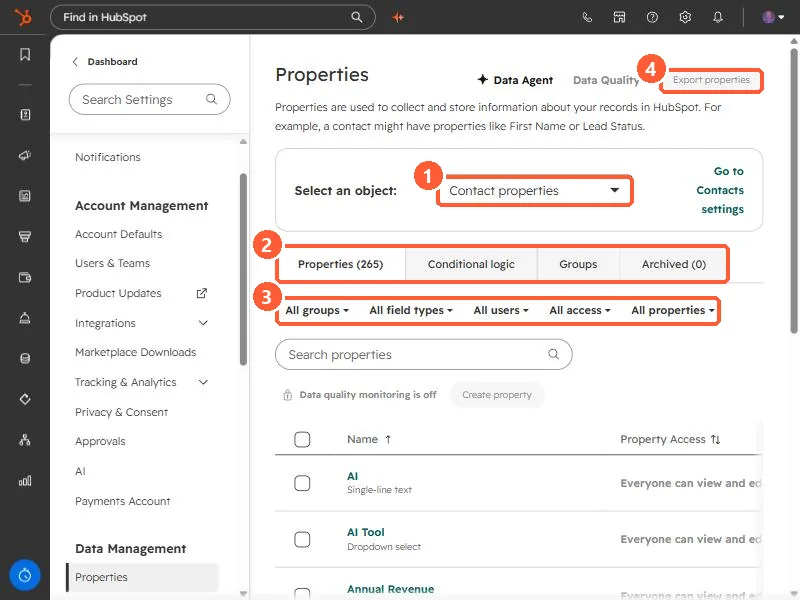Switch to the Archived (0) tab
This screenshot has height=600, width=800.
[x=673, y=264]
